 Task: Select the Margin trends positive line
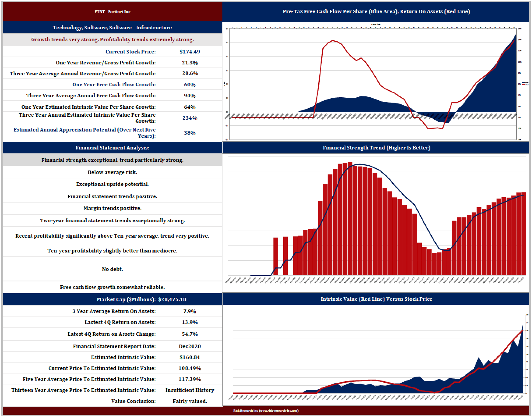(x=112, y=208)
